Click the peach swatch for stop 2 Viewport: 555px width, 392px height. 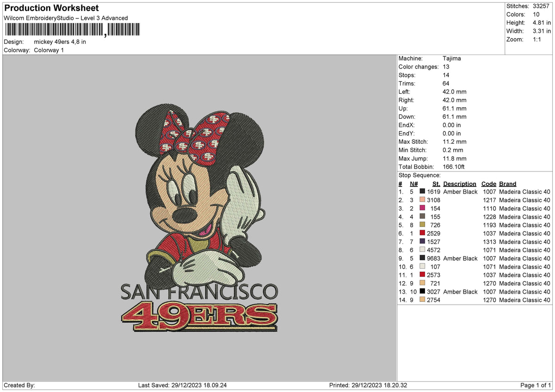coord(422,200)
